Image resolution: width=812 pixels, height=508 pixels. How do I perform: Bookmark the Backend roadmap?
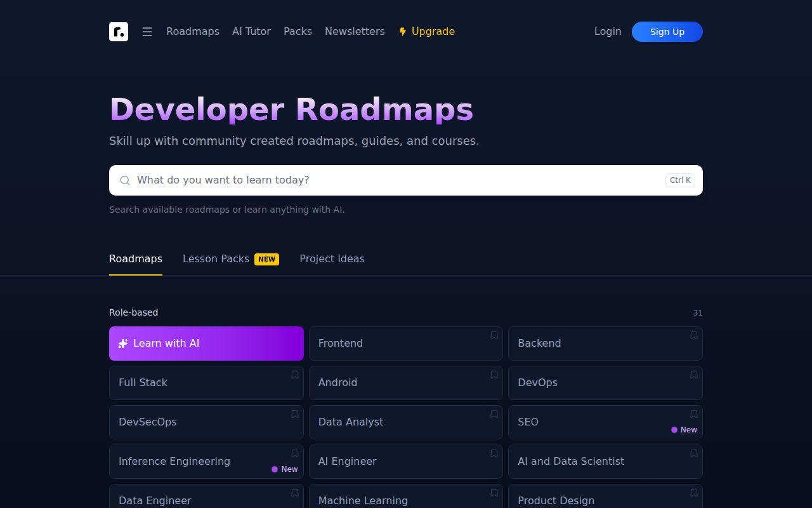694,335
